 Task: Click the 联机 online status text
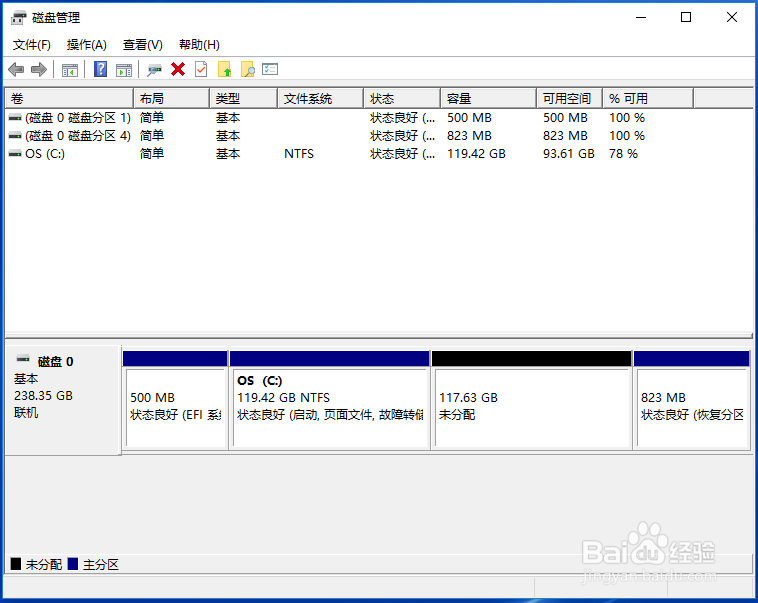26,413
